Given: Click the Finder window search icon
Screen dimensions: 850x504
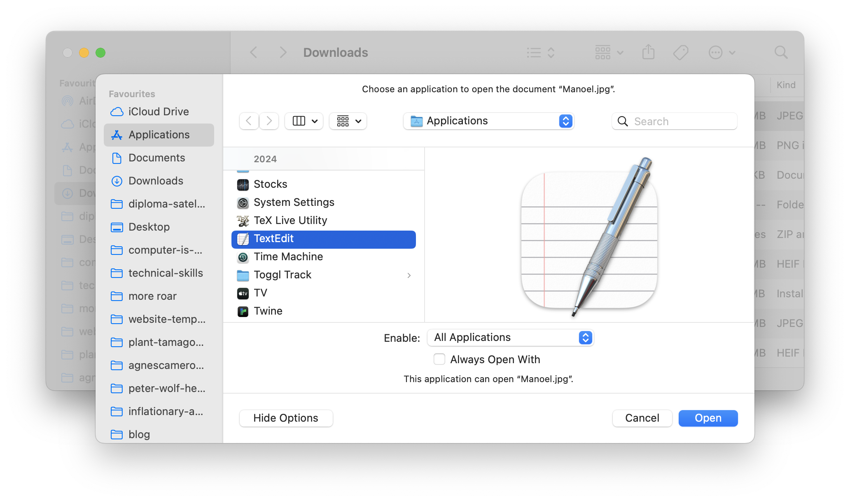Looking at the screenshot, I should click(x=781, y=53).
